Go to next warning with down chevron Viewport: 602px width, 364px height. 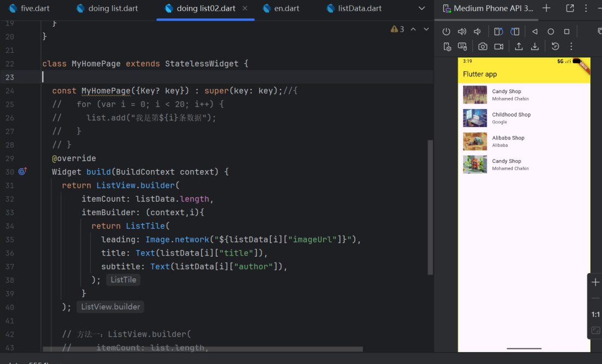(x=426, y=29)
